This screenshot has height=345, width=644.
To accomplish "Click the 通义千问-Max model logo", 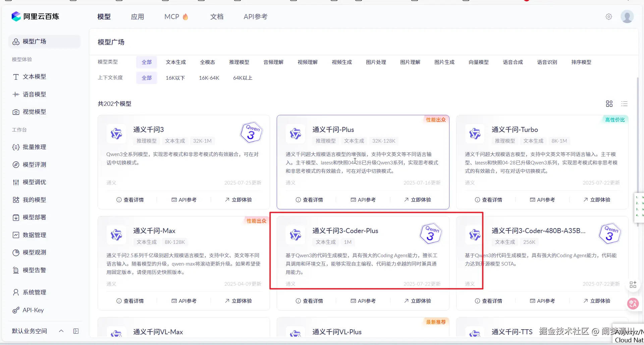I will pos(116,235).
